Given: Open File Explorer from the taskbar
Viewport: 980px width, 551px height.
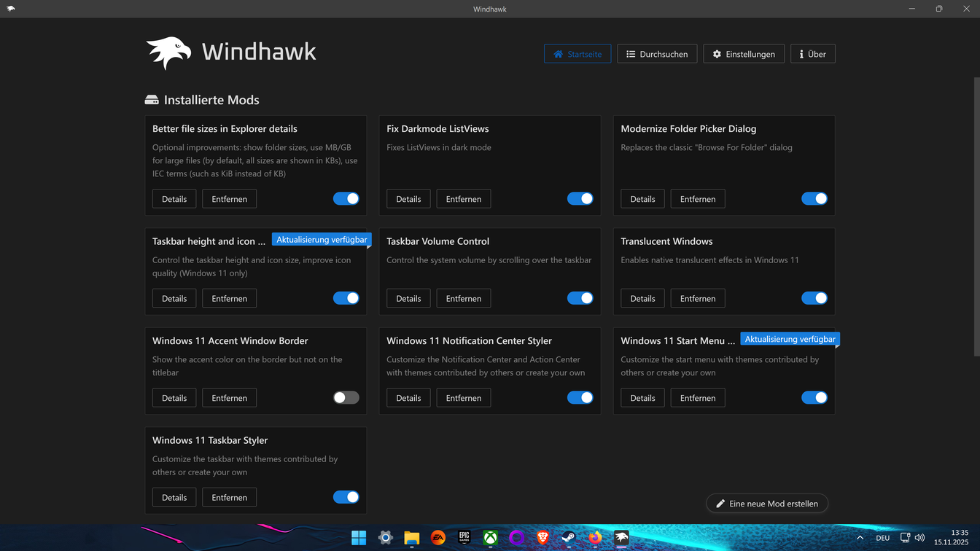Looking at the screenshot, I should [411, 538].
